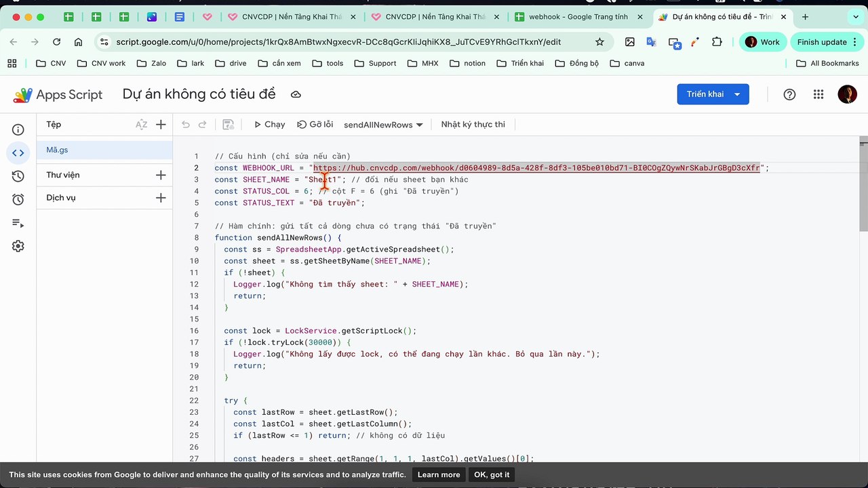This screenshot has width=868, height=488.
Task: Open the help question mark icon
Action: point(789,94)
